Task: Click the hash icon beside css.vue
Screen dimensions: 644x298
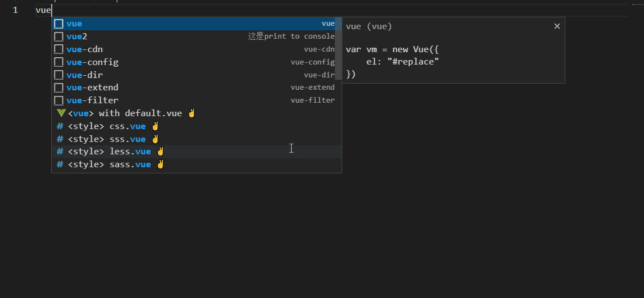Action: point(60,126)
